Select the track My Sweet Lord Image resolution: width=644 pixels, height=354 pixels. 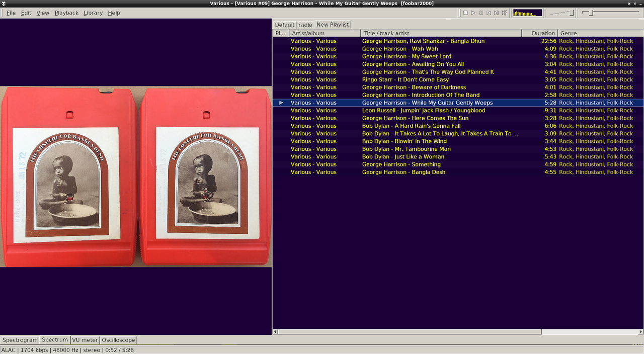[458, 56]
